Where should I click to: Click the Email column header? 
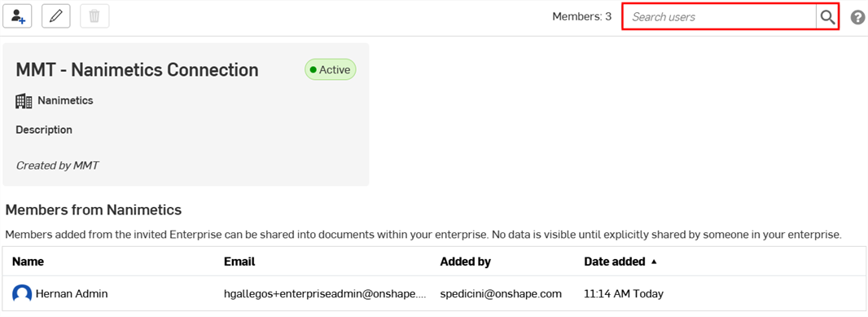[x=239, y=262]
